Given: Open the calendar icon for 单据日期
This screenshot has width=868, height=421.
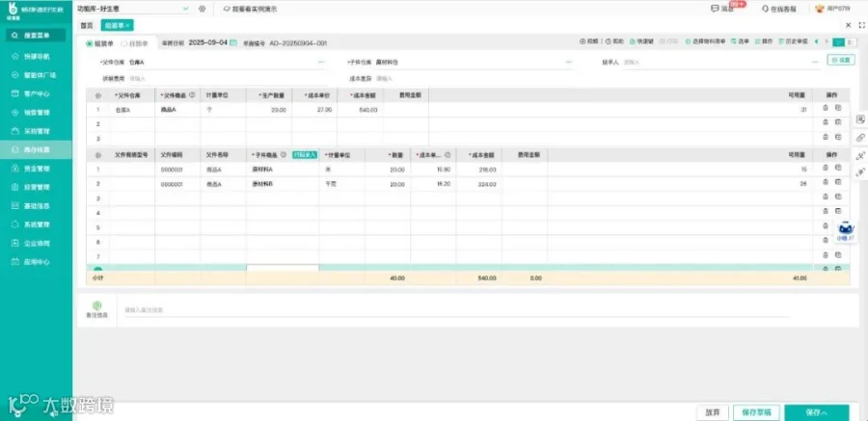Looking at the screenshot, I should pos(233,42).
